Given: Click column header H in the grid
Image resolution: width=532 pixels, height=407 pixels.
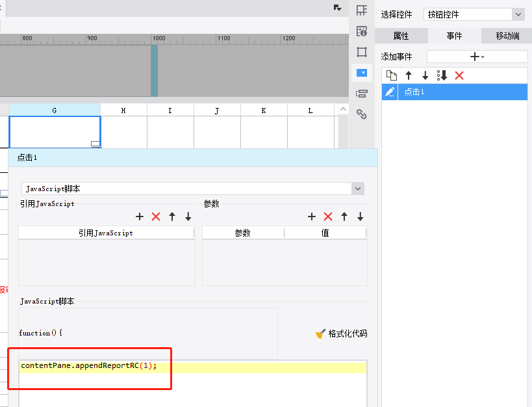Looking at the screenshot, I should click(123, 111).
